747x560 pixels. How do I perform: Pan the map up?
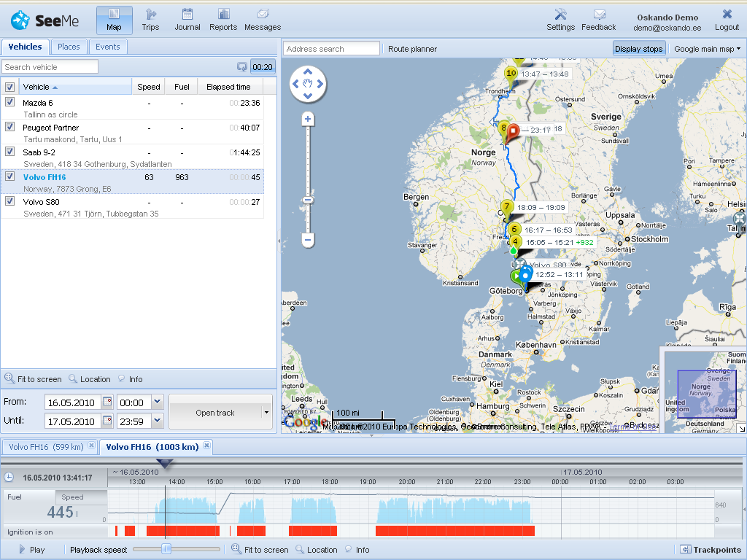click(x=308, y=72)
